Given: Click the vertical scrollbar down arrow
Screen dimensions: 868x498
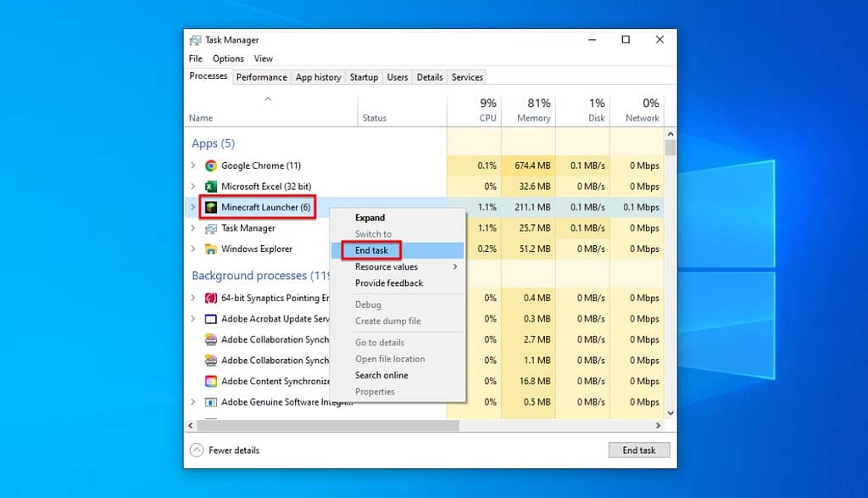Looking at the screenshot, I should 670,412.
